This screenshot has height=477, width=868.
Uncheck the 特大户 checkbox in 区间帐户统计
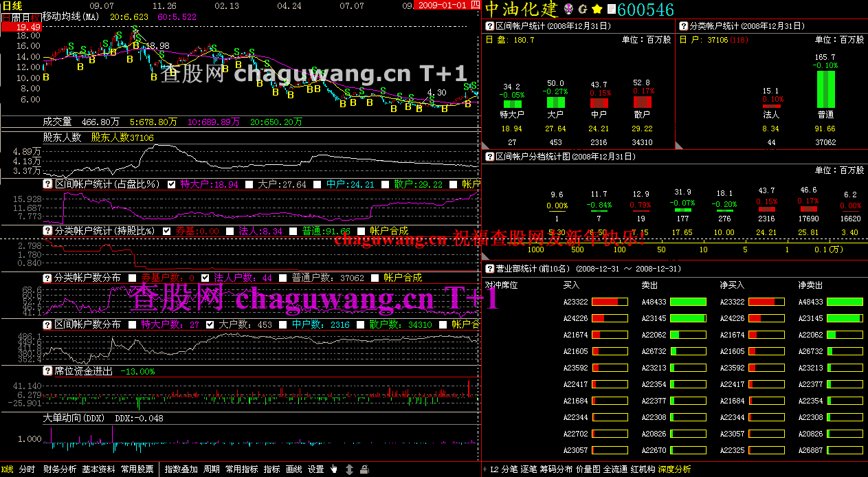(172, 184)
